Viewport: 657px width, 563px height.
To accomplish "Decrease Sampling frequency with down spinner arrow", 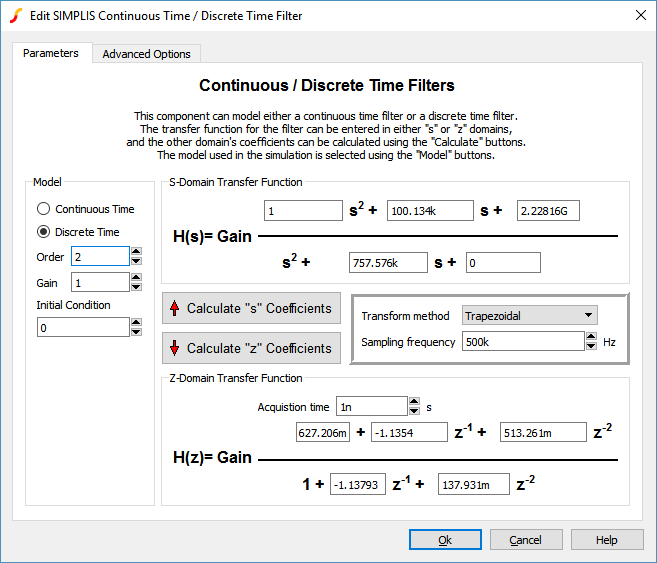I will pos(591,346).
